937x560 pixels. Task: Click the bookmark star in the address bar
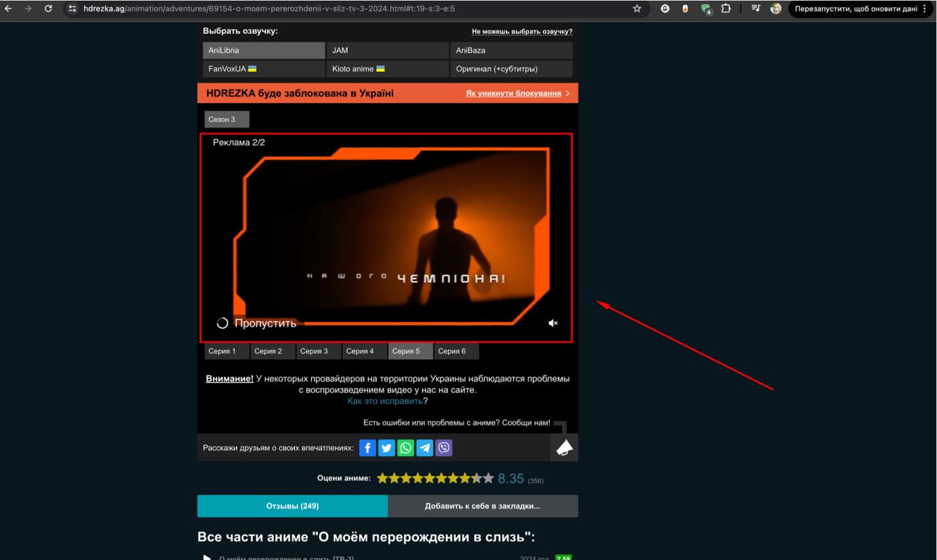point(636,9)
